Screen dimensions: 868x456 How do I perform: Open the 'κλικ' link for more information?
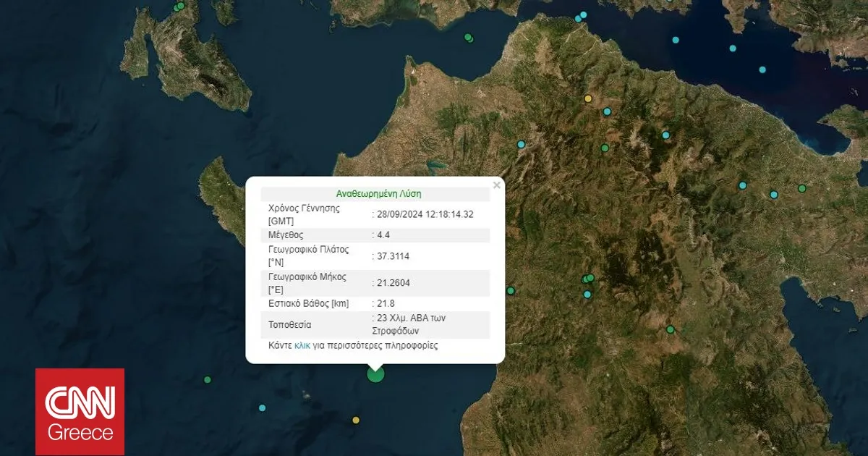tap(302, 345)
